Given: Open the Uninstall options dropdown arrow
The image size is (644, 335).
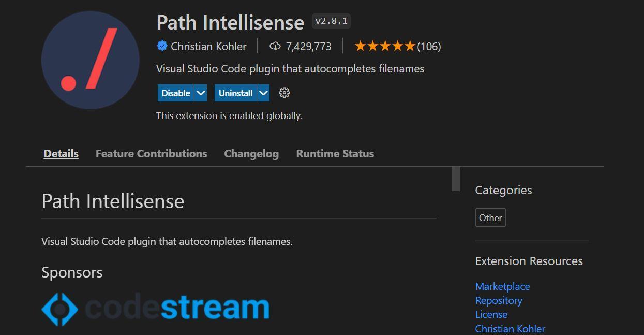Looking at the screenshot, I should pos(263,93).
